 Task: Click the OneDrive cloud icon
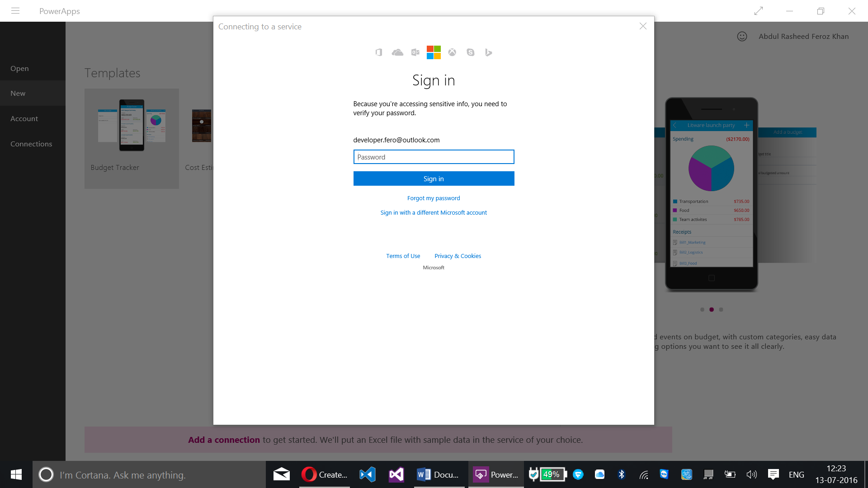(397, 52)
